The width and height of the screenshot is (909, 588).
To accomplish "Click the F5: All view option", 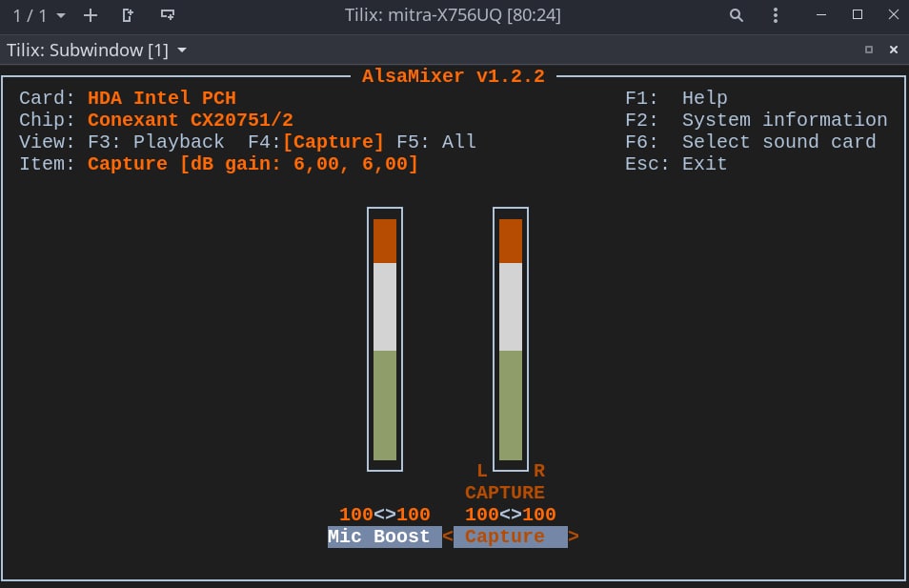I will (x=436, y=142).
